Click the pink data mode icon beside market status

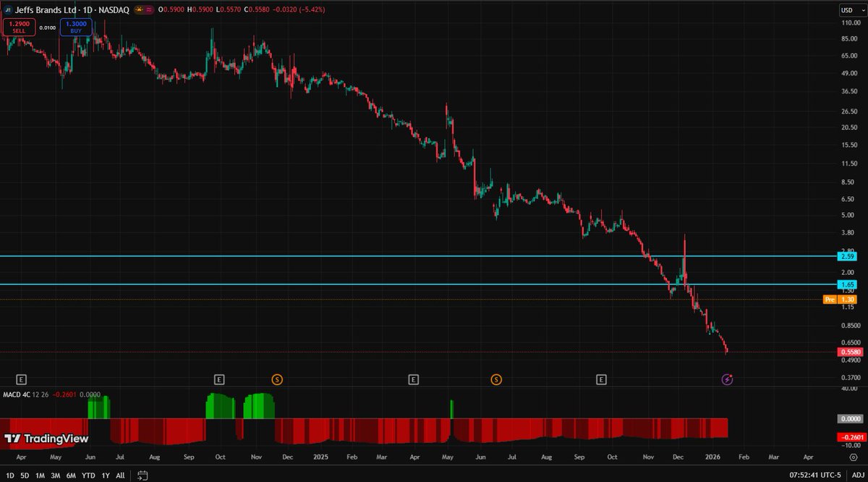149,11
